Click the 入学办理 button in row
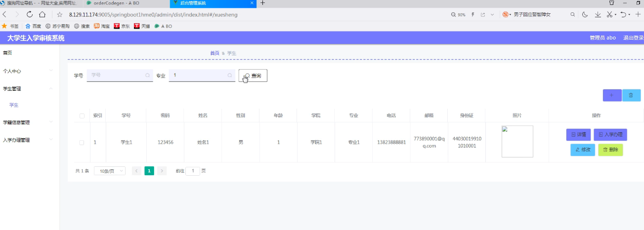This screenshot has height=230, width=644. coord(610,134)
